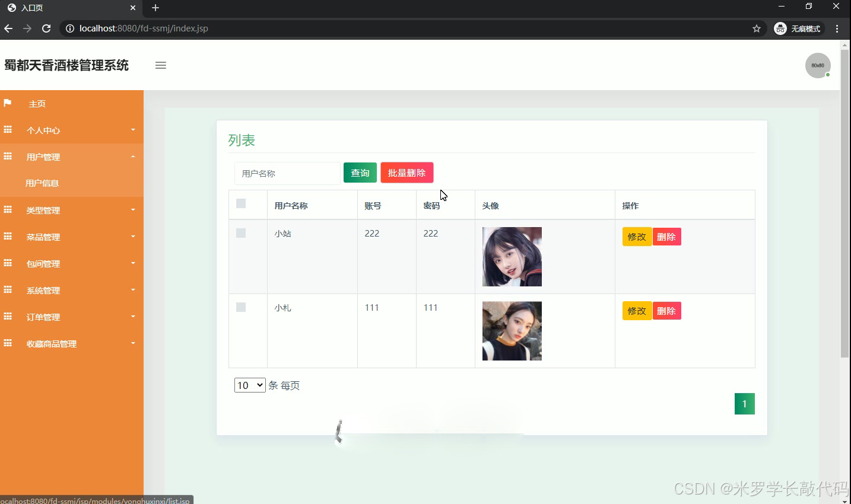Click grid icon beside 菜品管理
This screenshot has width=851, height=504.
pos(8,237)
